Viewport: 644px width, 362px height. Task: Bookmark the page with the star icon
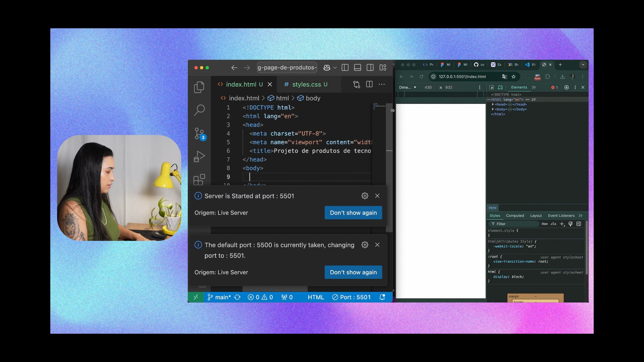pos(514,77)
